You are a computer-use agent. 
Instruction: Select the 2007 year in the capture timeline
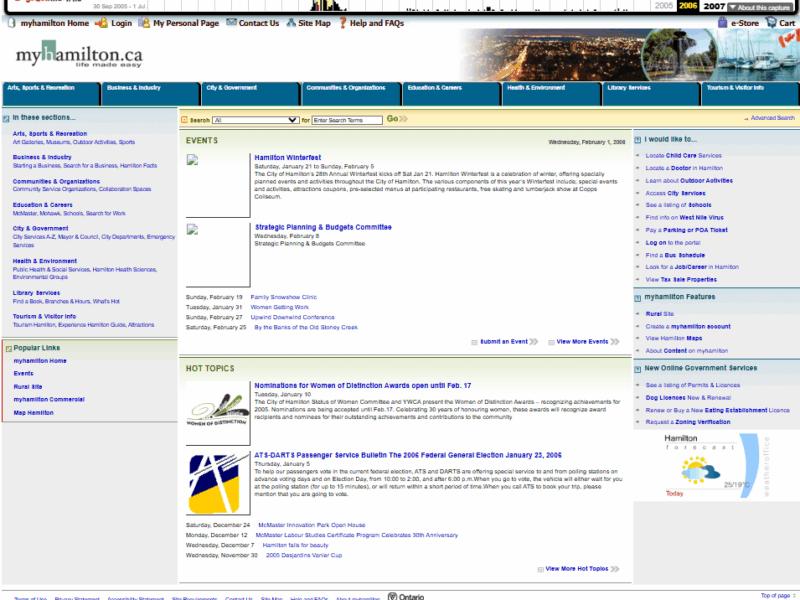point(714,6)
